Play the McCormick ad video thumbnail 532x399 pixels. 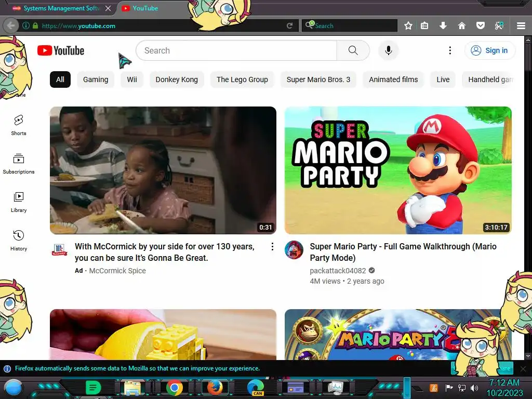[163, 170]
